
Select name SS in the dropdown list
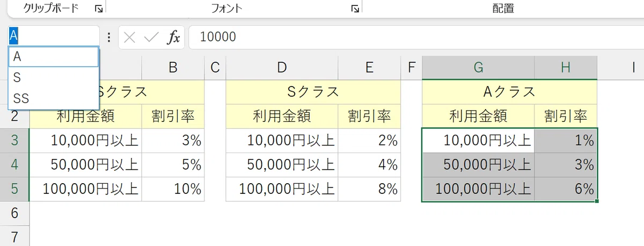tap(53, 98)
